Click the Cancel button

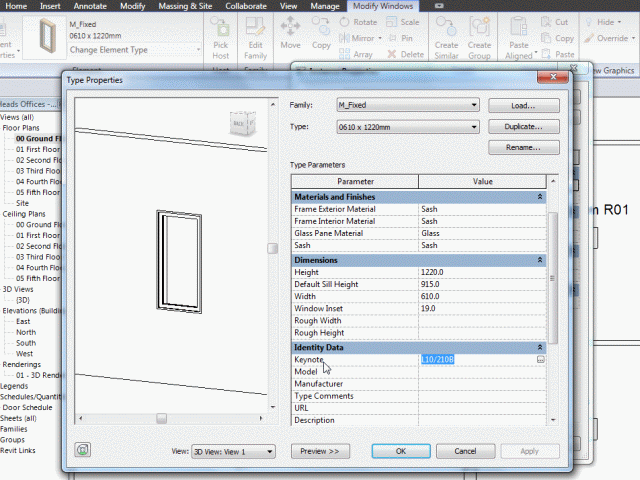(x=465, y=451)
